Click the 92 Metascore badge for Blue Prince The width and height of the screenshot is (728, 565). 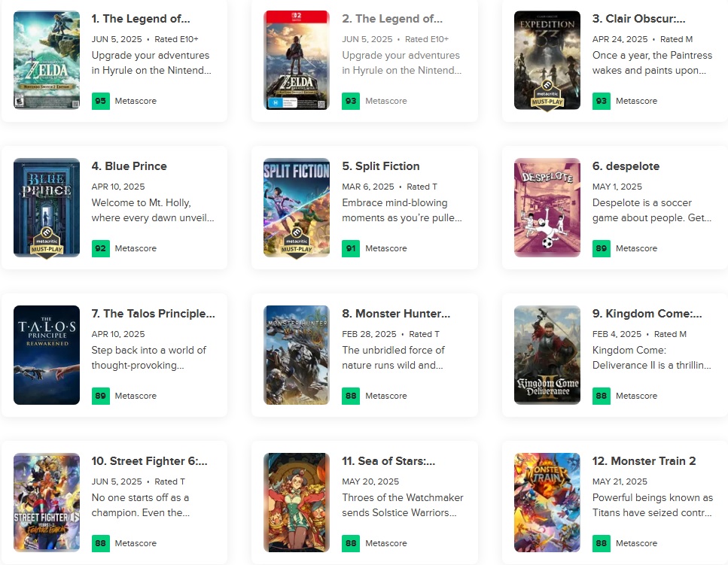point(100,248)
